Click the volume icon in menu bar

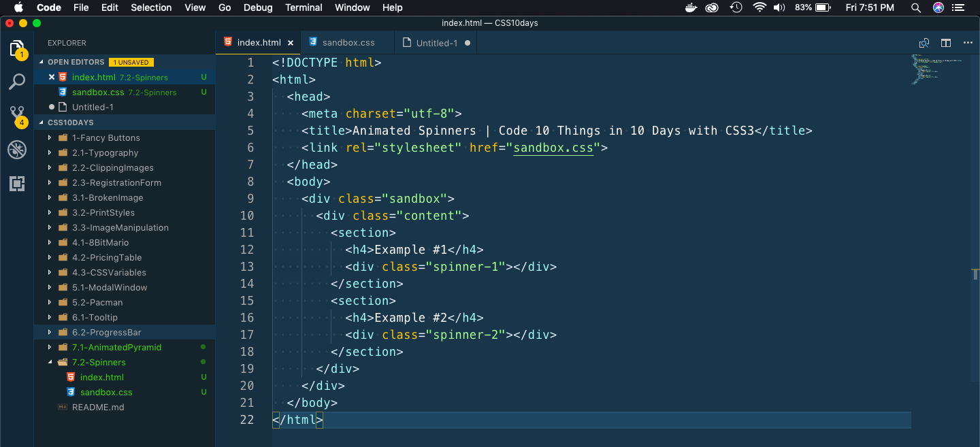780,7
